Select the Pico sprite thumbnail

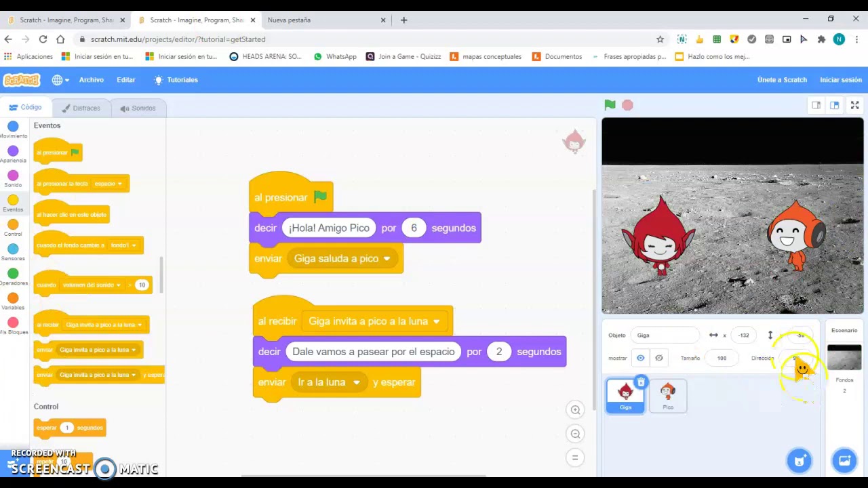pos(668,396)
